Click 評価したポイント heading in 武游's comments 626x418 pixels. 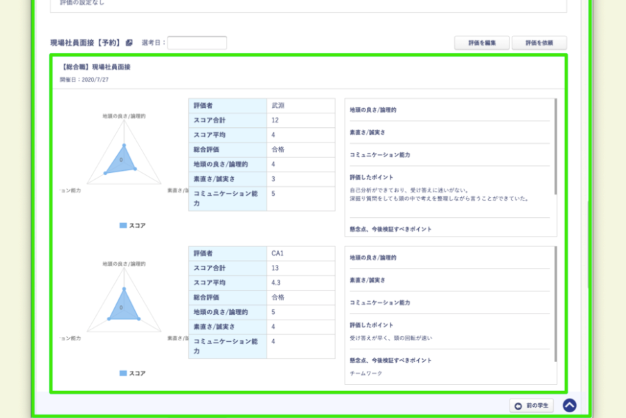372,176
